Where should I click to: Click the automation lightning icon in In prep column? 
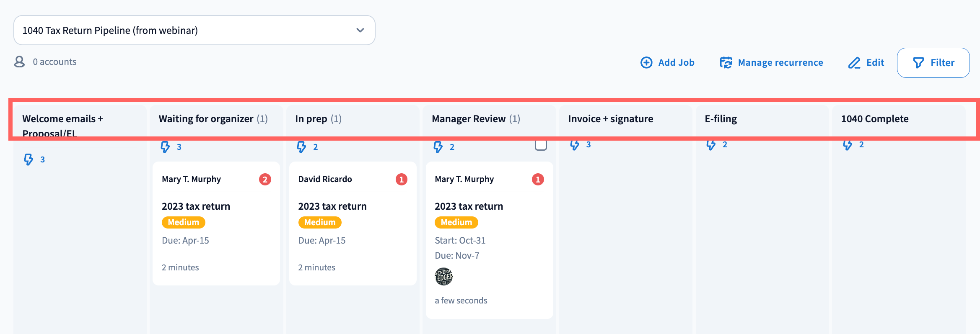[x=301, y=147]
